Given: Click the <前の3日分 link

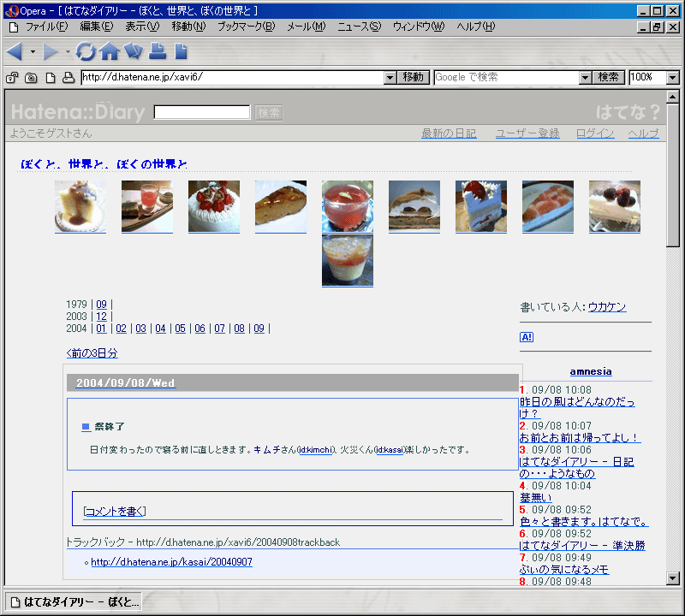Looking at the screenshot, I should coord(92,353).
